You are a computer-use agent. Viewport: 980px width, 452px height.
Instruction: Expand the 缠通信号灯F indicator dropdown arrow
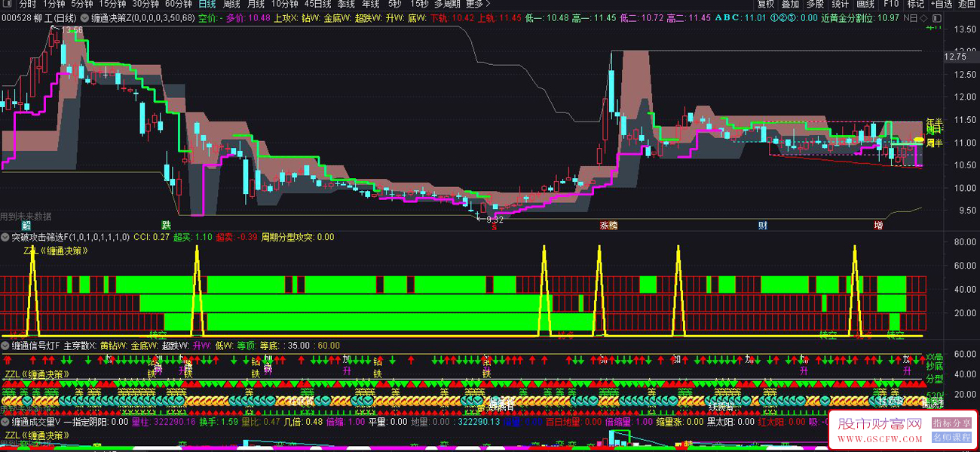(5, 346)
